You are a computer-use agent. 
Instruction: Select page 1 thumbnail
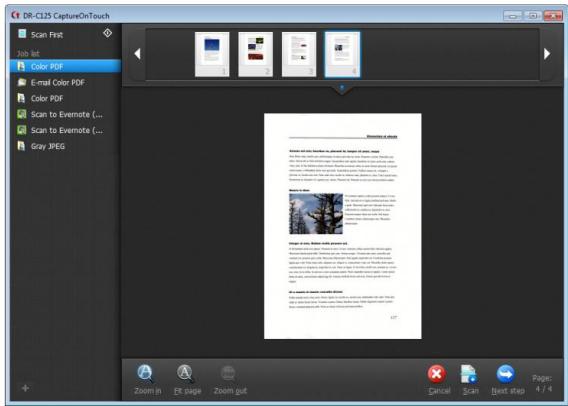(212, 54)
